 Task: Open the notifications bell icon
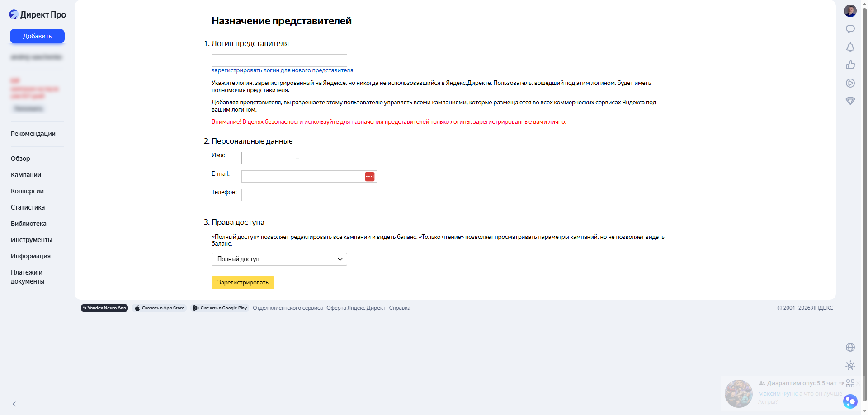pos(850,47)
